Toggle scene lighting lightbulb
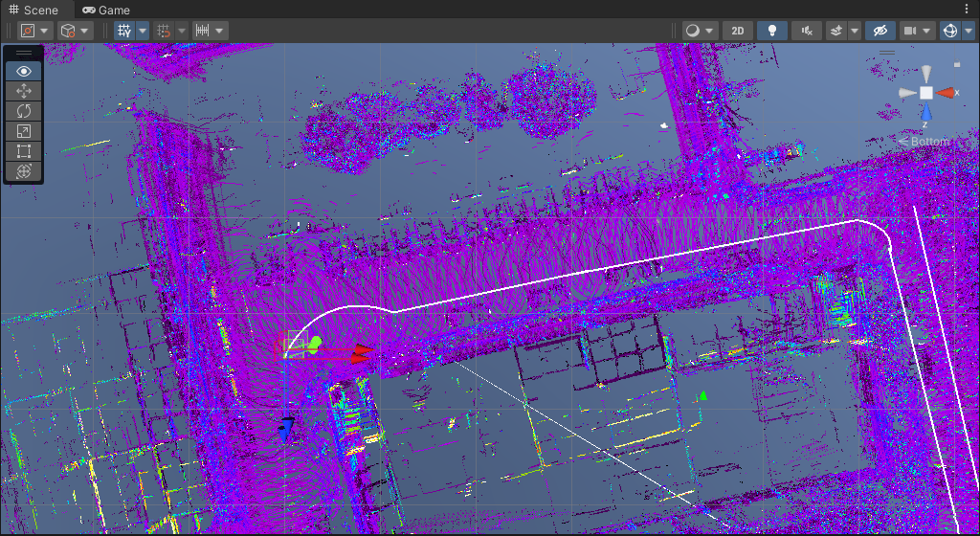The image size is (980, 536). [772, 31]
